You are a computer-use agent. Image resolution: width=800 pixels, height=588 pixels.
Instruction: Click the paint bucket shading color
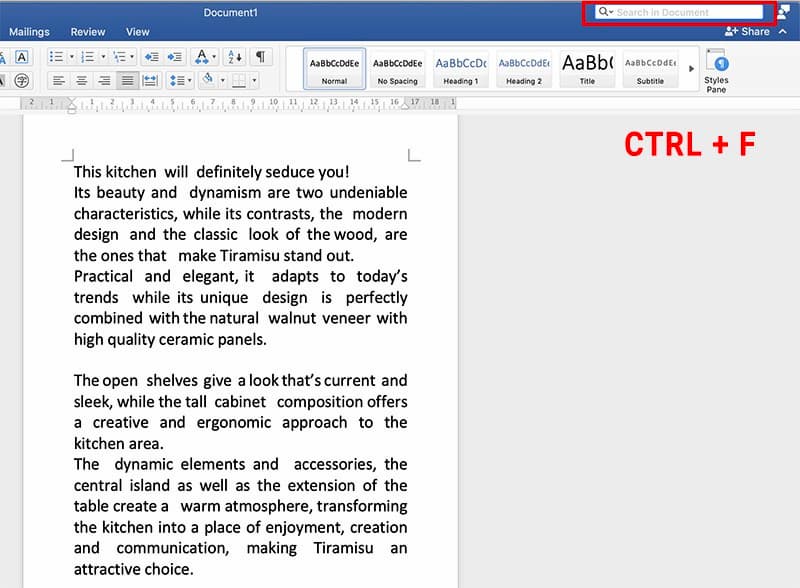pos(207,80)
